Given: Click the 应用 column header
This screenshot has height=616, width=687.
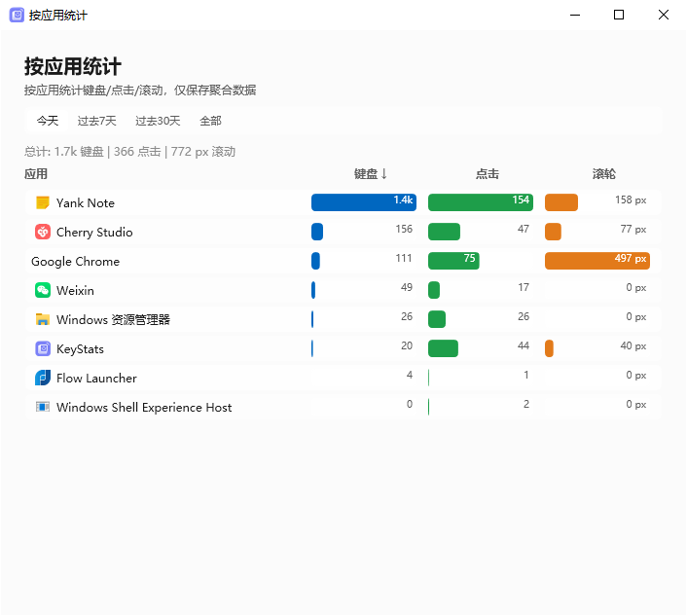Looking at the screenshot, I should (x=36, y=174).
